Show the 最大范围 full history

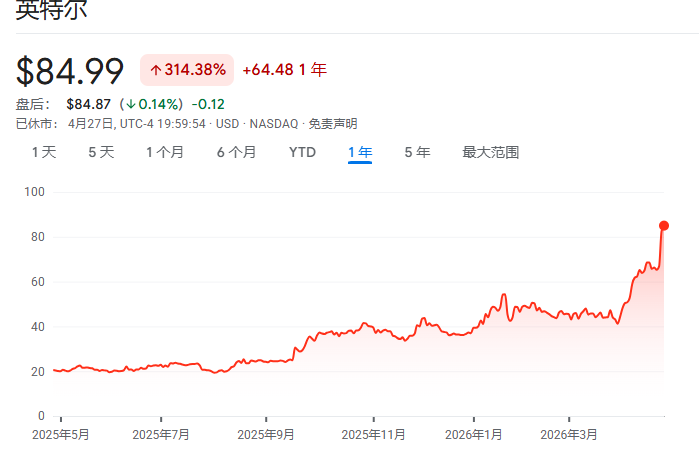coord(490,153)
